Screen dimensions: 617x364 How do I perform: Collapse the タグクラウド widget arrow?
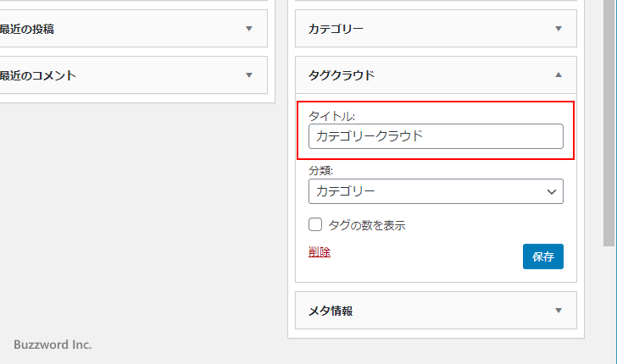[558, 75]
